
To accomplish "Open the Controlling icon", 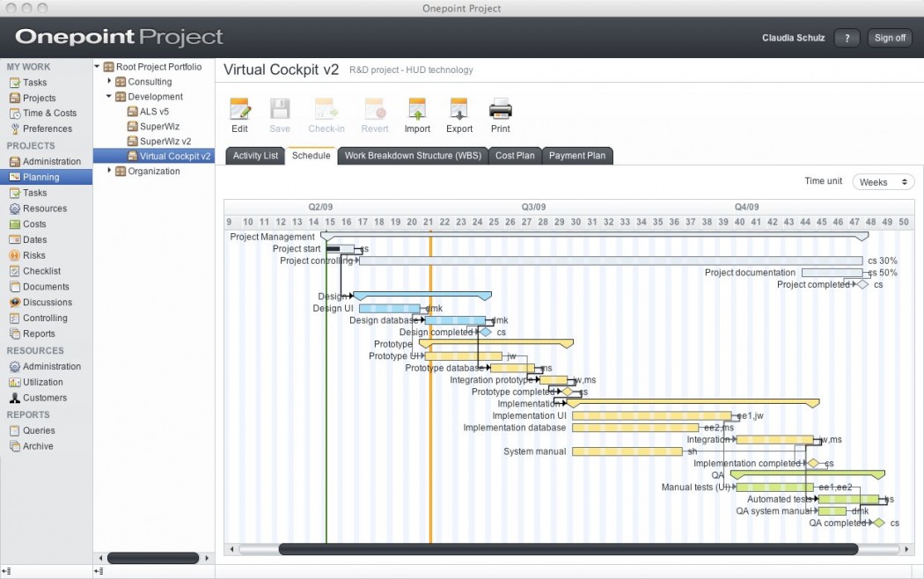I will pyautogui.click(x=15, y=318).
